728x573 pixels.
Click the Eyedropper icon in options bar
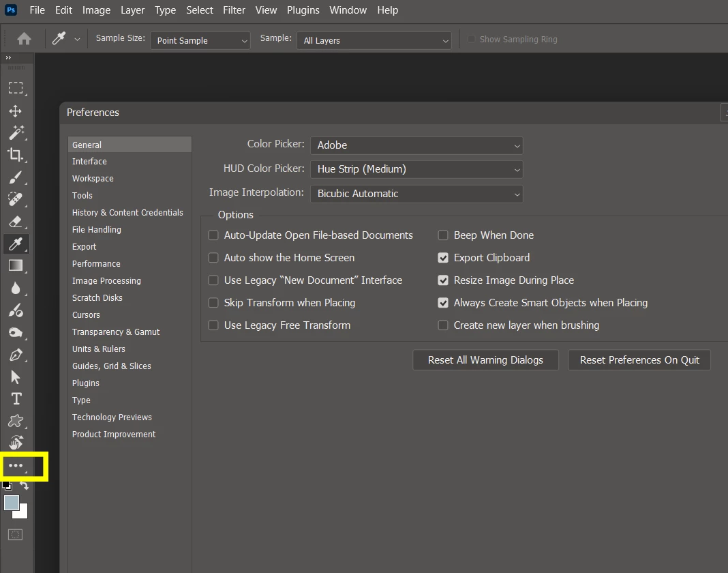click(x=59, y=39)
